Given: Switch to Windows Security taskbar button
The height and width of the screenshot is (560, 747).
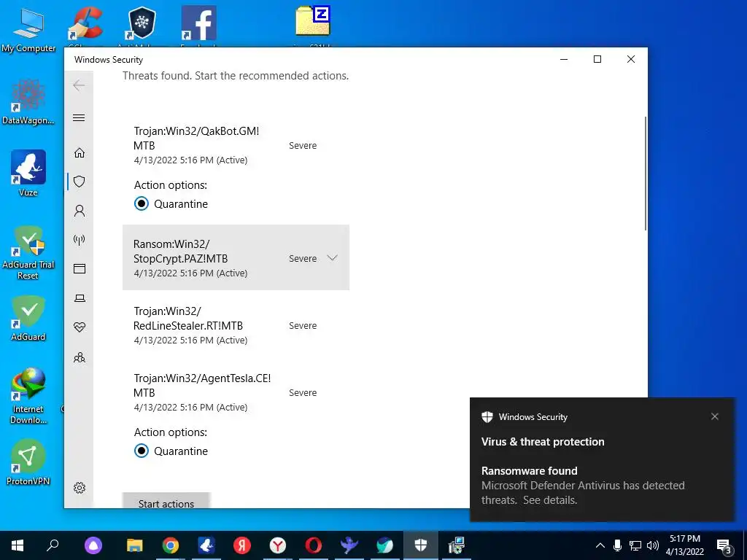Looking at the screenshot, I should (x=421, y=545).
